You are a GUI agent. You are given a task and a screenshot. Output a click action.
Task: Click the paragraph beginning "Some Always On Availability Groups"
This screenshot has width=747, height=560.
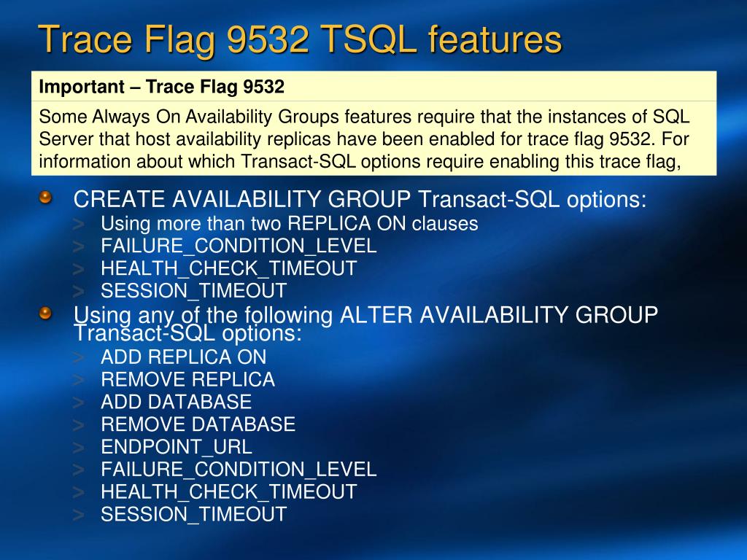point(364,139)
